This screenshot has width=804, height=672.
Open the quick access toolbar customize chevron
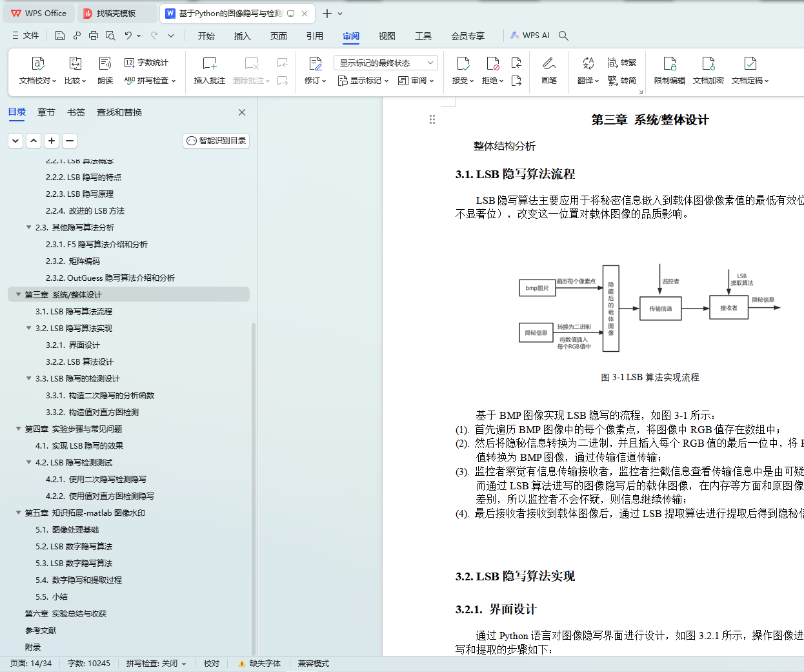click(171, 36)
